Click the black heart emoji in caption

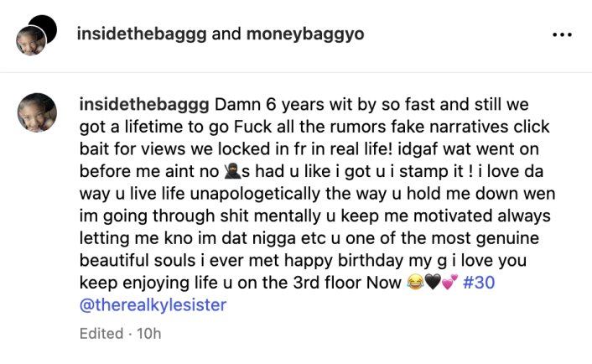click(434, 283)
